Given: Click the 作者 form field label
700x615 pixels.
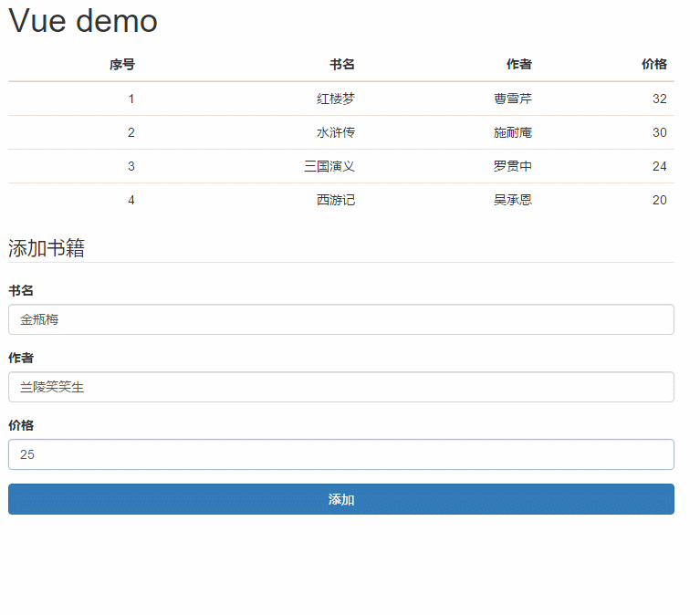Looking at the screenshot, I should click(21, 358).
